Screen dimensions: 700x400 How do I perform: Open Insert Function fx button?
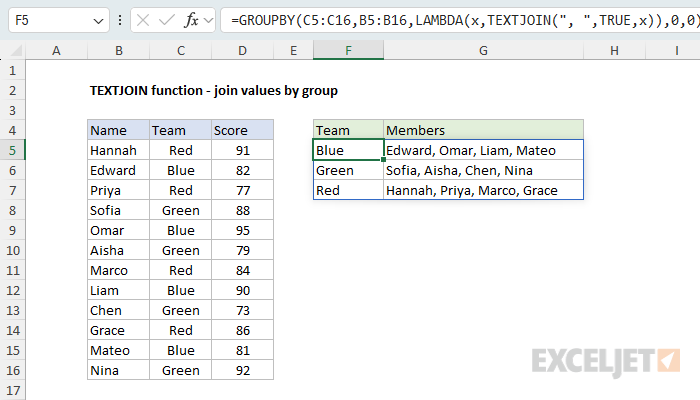click(191, 20)
